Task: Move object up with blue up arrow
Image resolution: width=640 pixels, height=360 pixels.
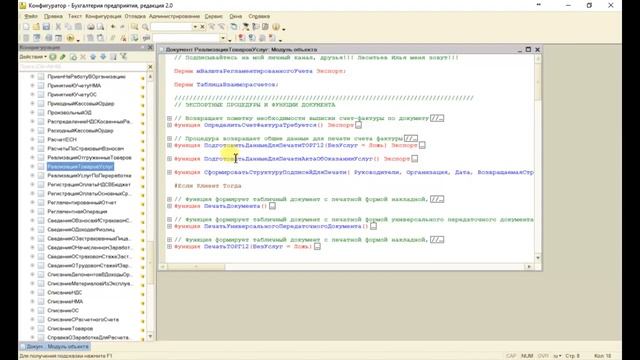Action: (93, 57)
